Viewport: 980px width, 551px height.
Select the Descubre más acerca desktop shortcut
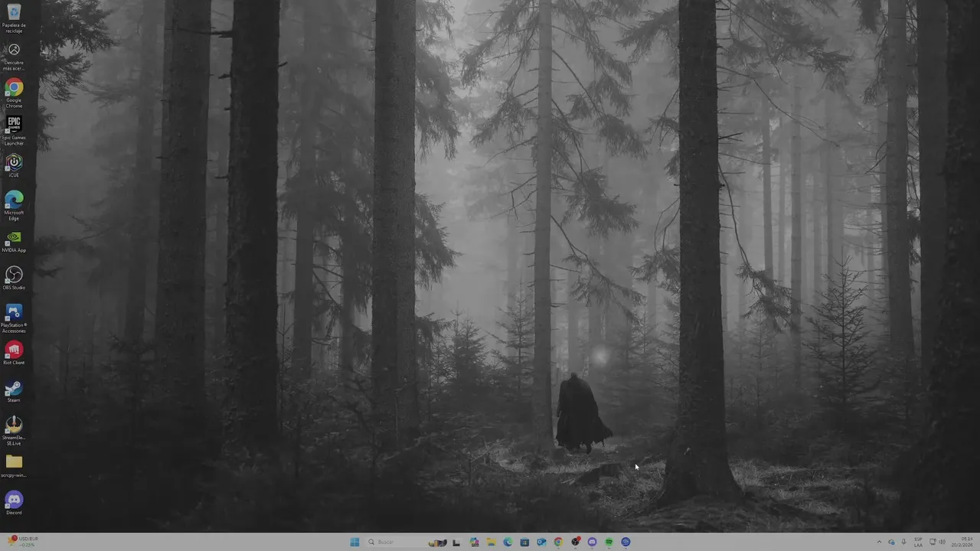14,56
